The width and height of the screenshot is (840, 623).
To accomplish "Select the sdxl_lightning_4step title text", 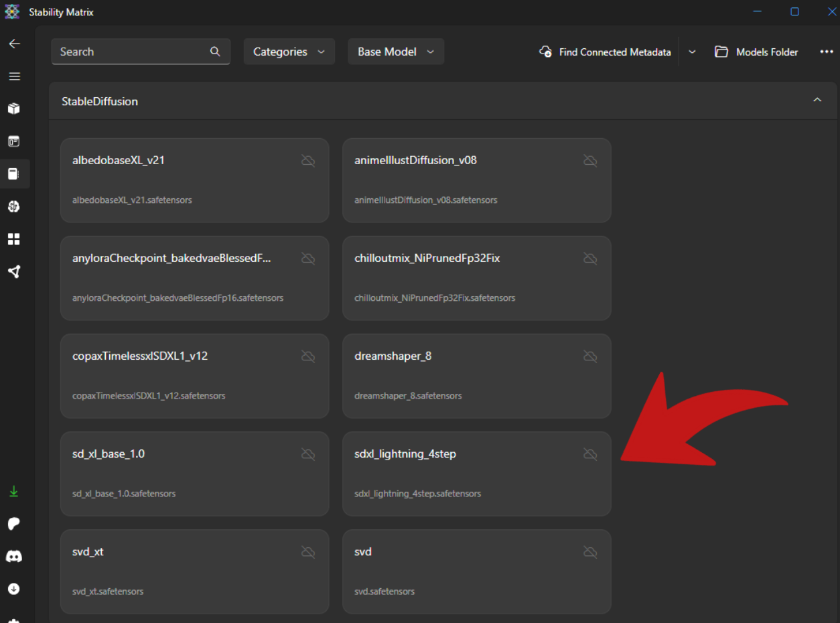I will 405,454.
